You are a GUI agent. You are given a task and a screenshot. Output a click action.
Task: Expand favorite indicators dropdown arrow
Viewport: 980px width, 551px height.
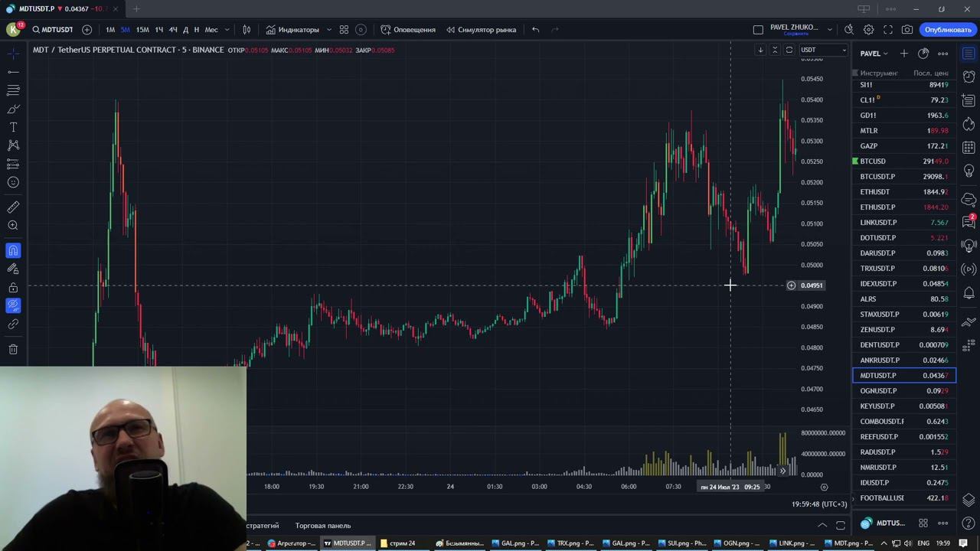click(329, 30)
